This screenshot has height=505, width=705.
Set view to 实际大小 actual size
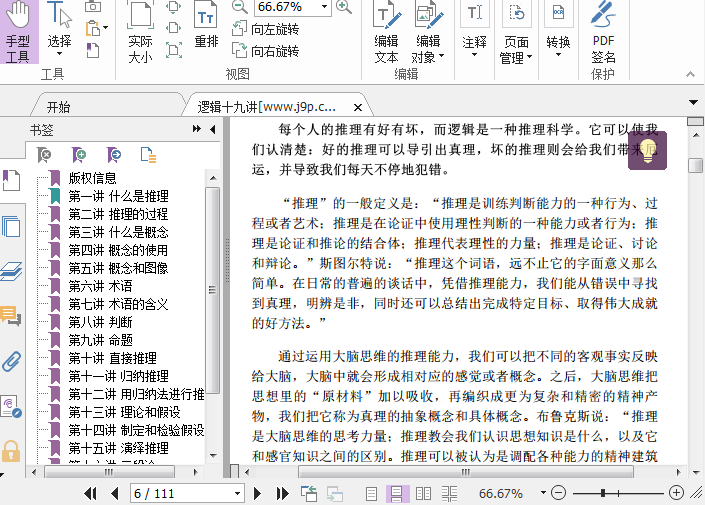[140, 31]
